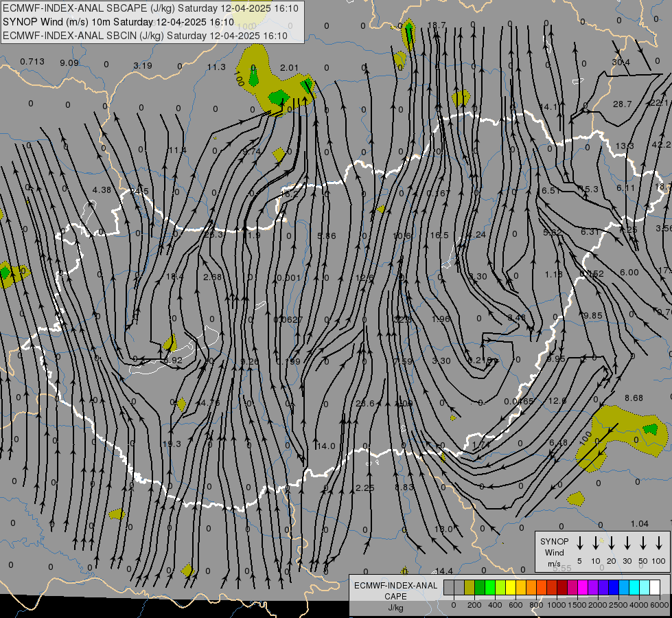Click the SBCAPE header line at top
The image size is (672, 618).
point(150,8)
